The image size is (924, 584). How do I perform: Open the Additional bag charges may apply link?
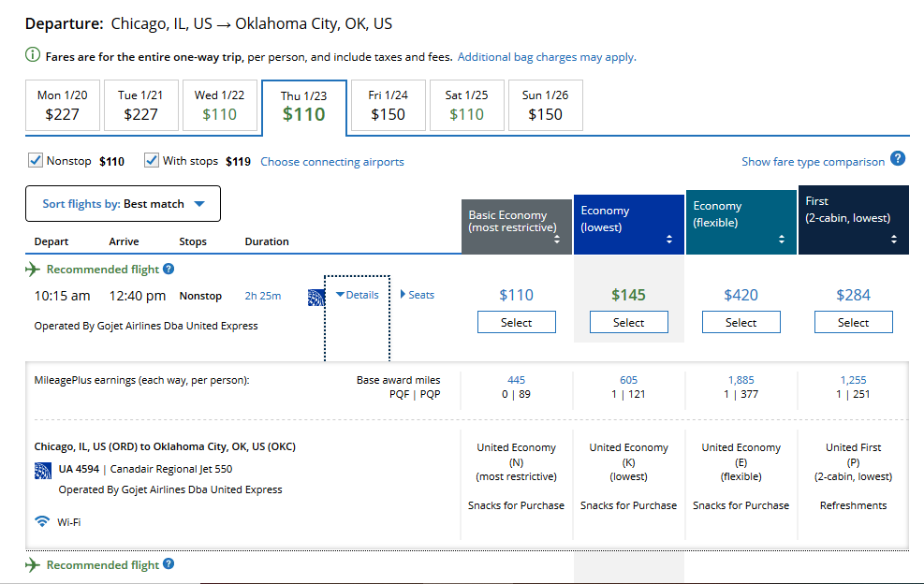tap(547, 57)
